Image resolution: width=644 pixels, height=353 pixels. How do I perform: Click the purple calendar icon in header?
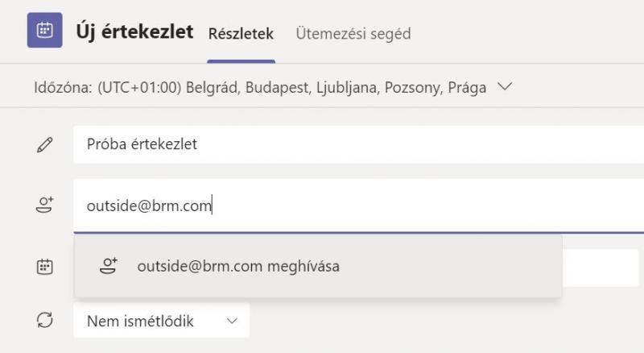coord(45,30)
